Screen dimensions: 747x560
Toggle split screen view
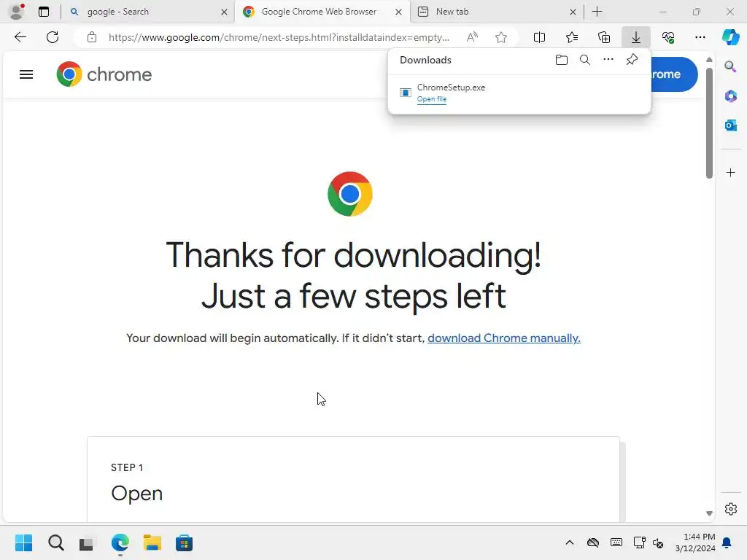tap(539, 37)
